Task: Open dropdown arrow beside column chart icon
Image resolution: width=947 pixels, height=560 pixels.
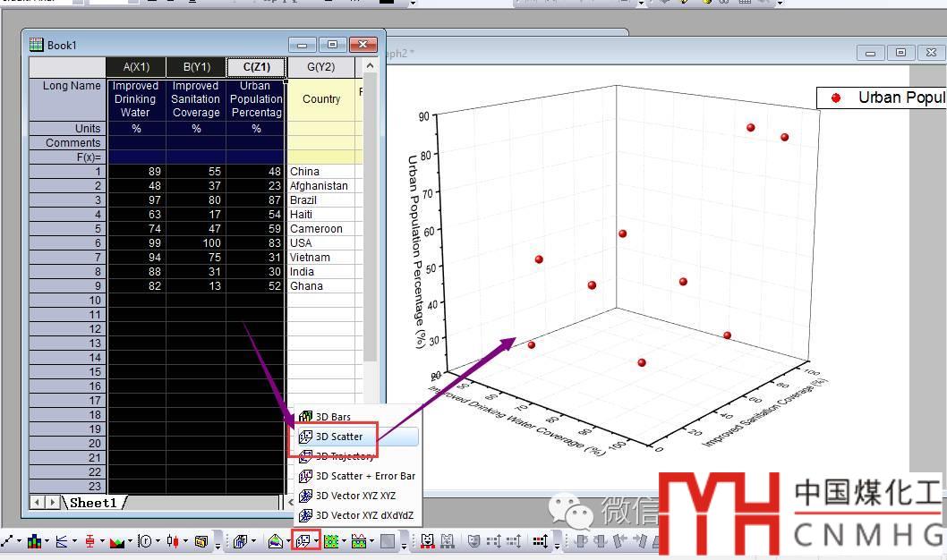Action: [x=47, y=542]
